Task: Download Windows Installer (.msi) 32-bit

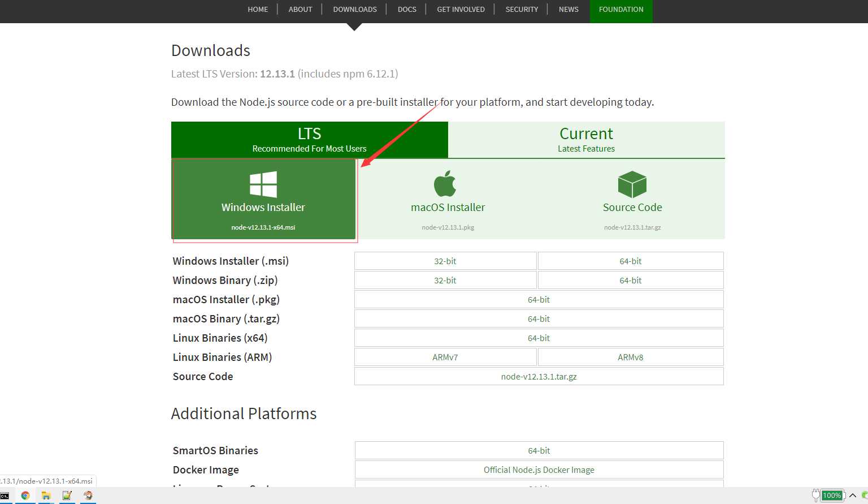Action: [x=445, y=261]
